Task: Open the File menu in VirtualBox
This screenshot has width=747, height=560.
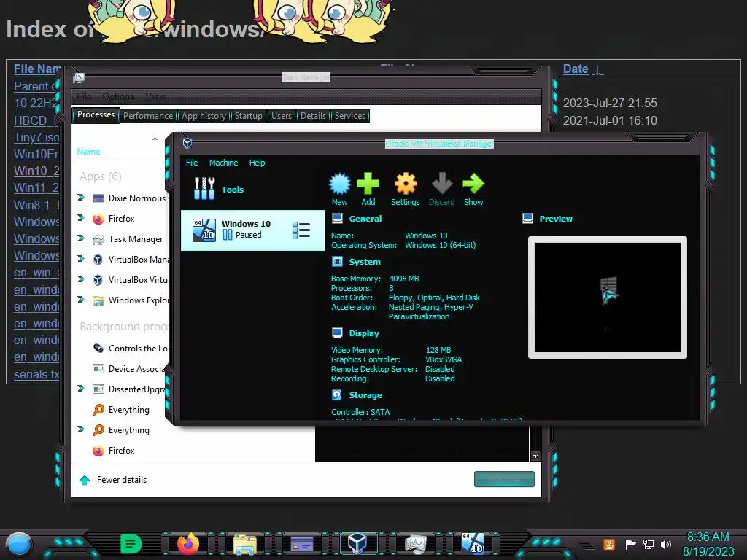Action: [x=192, y=163]
